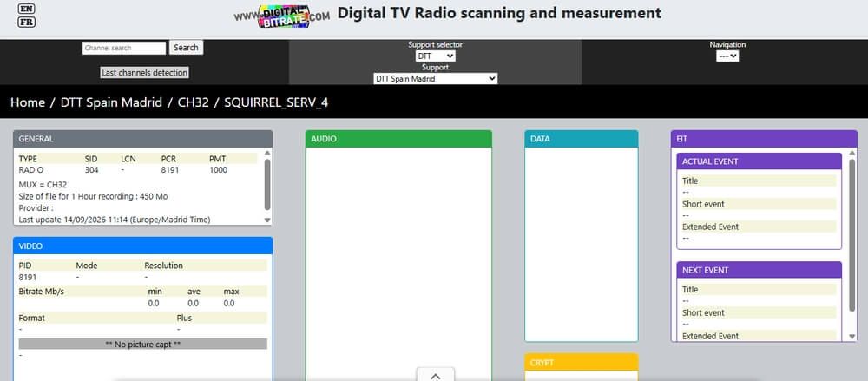Viewport: 868px width, 381px height.
Task: Click the NEXT EVENT header
Action: (x=759, y=270)
